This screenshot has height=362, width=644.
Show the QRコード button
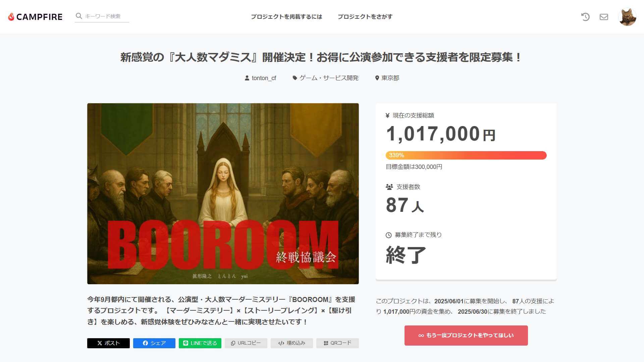pyautogui.click(x=337, y=343)
